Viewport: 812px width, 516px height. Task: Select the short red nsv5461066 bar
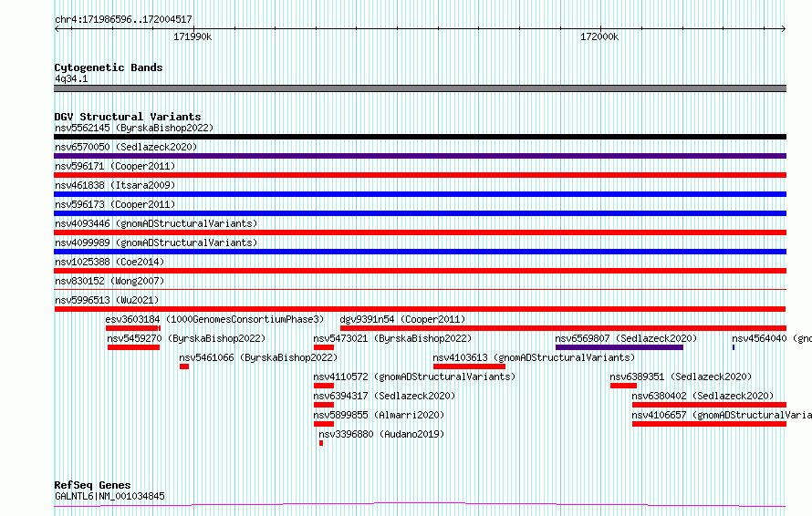point(184,366)
